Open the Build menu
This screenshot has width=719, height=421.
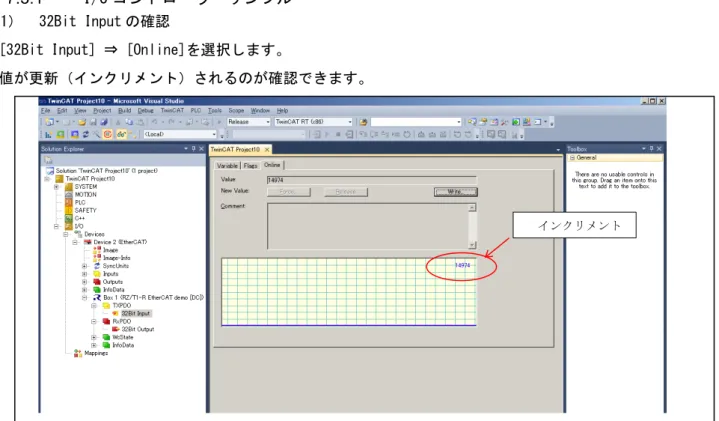[124, 111]
